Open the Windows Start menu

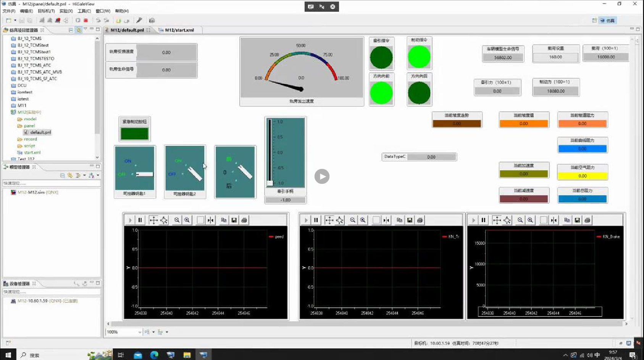8,355
